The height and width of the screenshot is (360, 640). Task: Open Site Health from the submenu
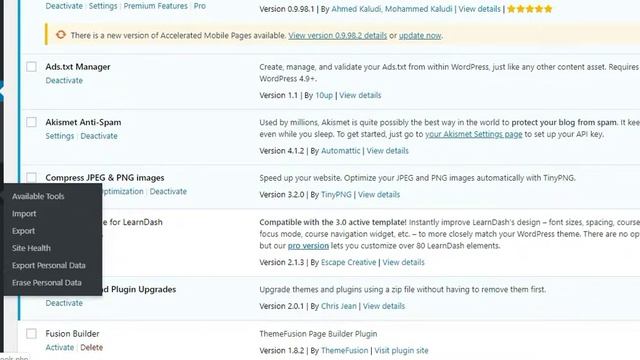coord(31,248)
